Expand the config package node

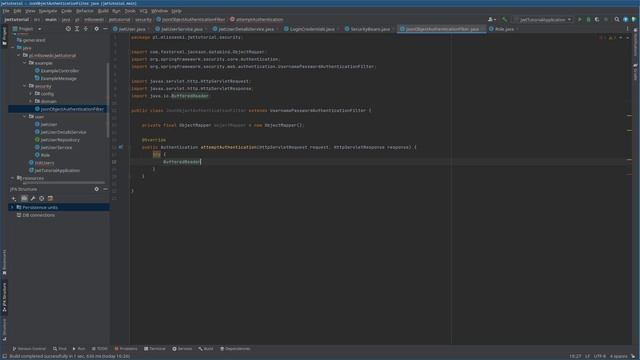(x=31, y=93)
